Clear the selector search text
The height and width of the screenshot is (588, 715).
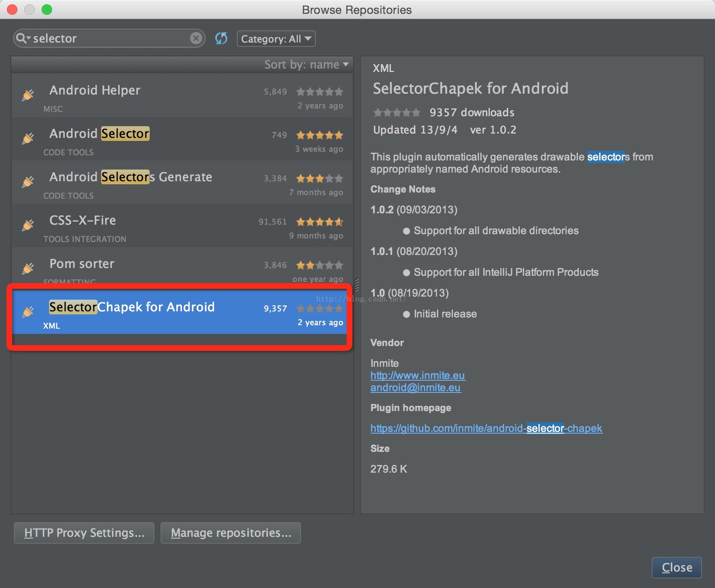coord(196,39)
